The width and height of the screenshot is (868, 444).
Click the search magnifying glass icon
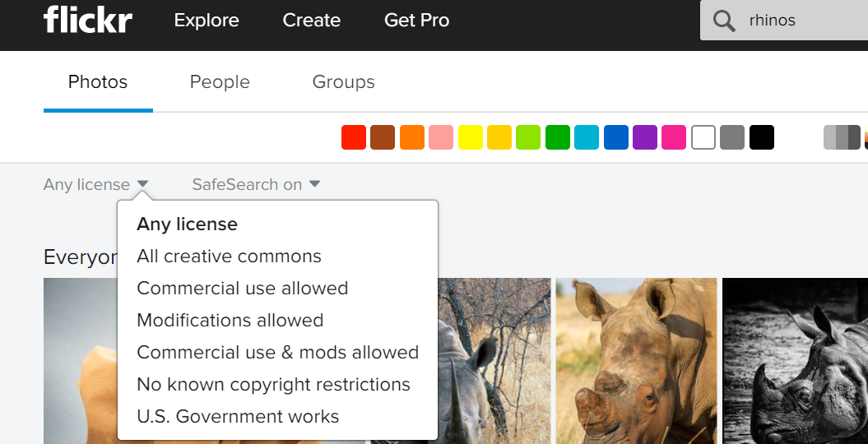(724, 21)
